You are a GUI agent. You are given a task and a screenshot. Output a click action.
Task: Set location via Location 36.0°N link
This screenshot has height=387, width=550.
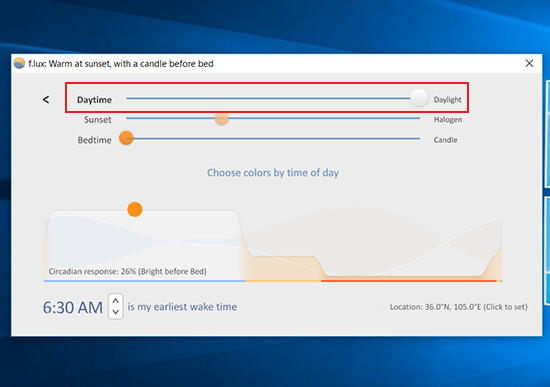(x=458, y=307)
